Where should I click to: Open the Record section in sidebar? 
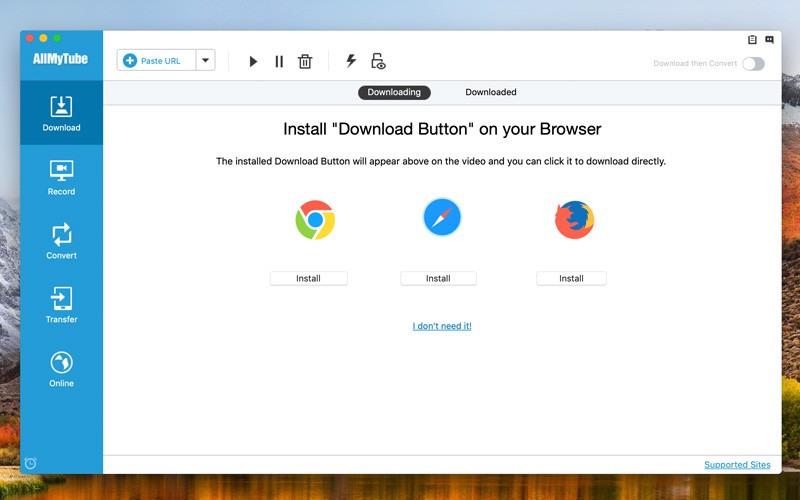click(61, 177)
